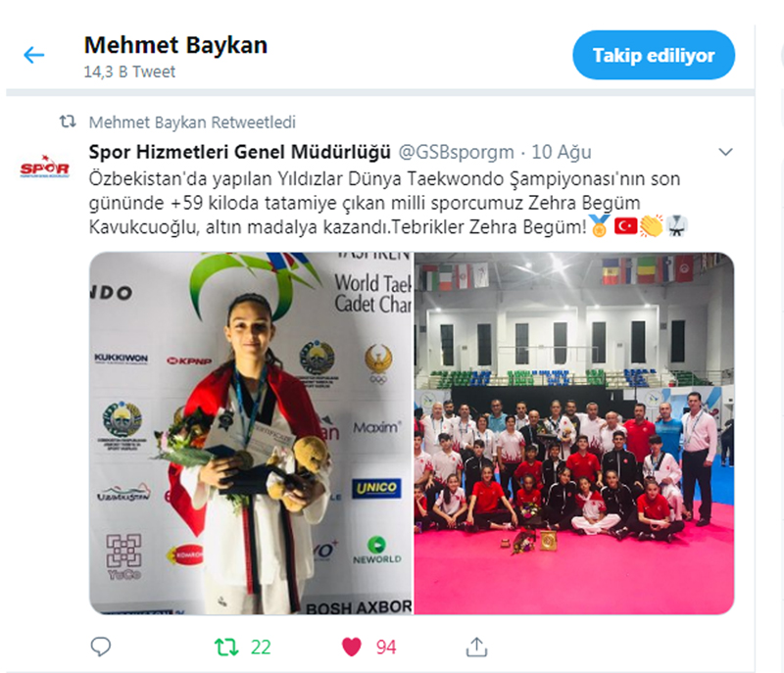
Task: Retweet using the green arrows icon
Action: tap(226, 647)
